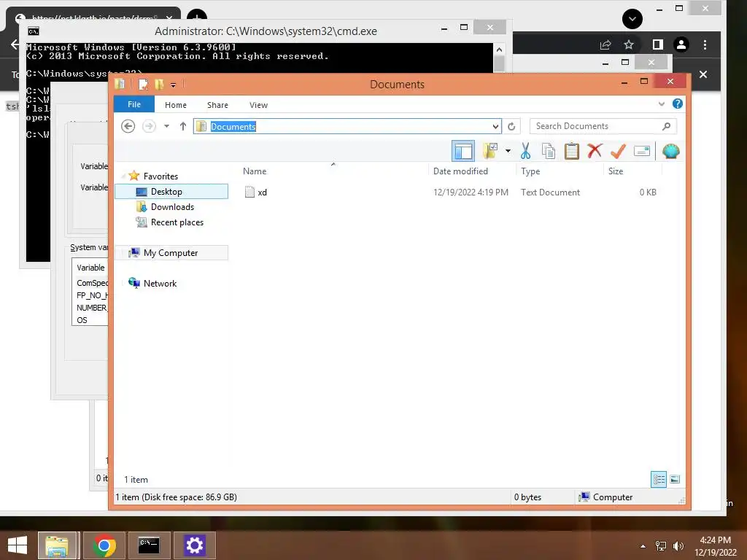Click the Documents window system icon in title bar
Viewport: 747px width, 560px height.
(x=120, y=85)
